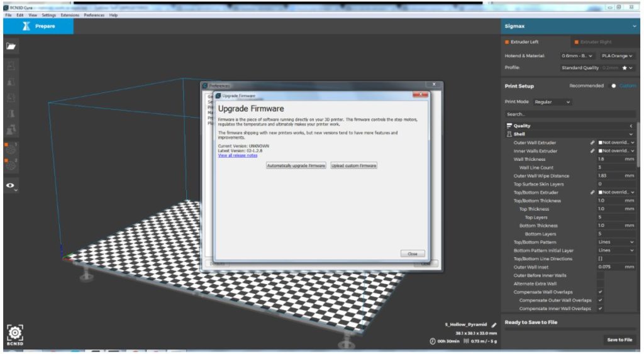The height and width of the screenshot is (354, 644).
Task: Click Automatically upgrade Firmware button
Action: tap(296, 165)
